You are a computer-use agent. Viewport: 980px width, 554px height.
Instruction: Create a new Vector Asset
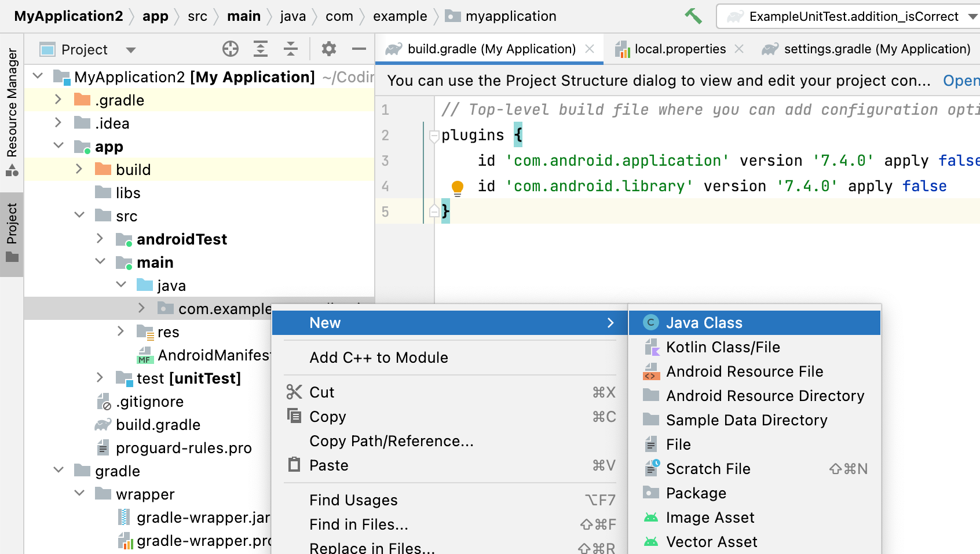[755, 542]
